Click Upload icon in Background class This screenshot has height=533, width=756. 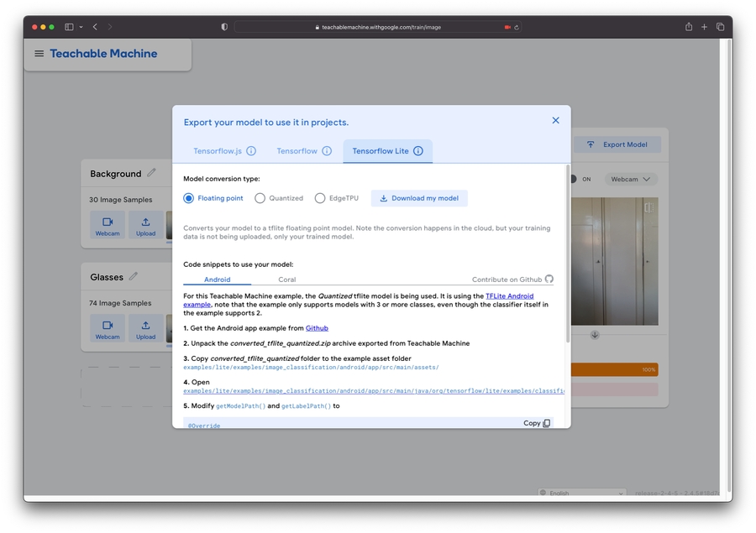[x=146, y=226]
